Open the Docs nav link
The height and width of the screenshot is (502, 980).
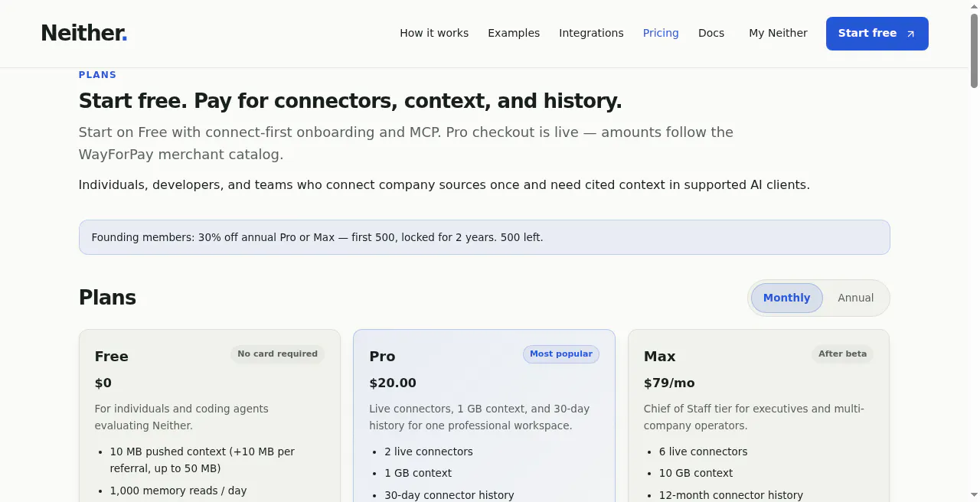coord(711,33)
